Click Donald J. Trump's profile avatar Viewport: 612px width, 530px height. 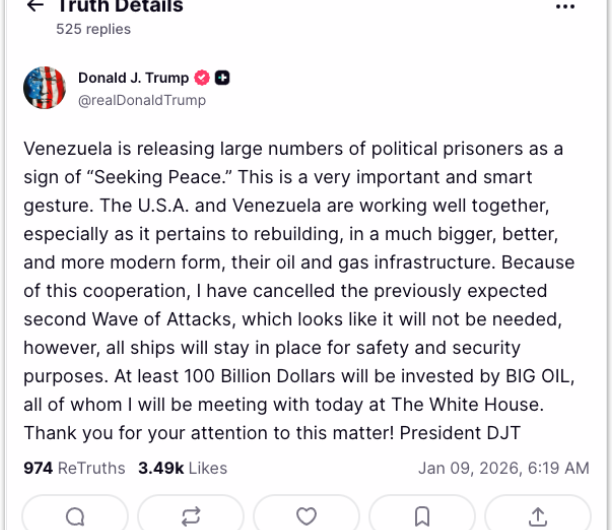(44, 88)
